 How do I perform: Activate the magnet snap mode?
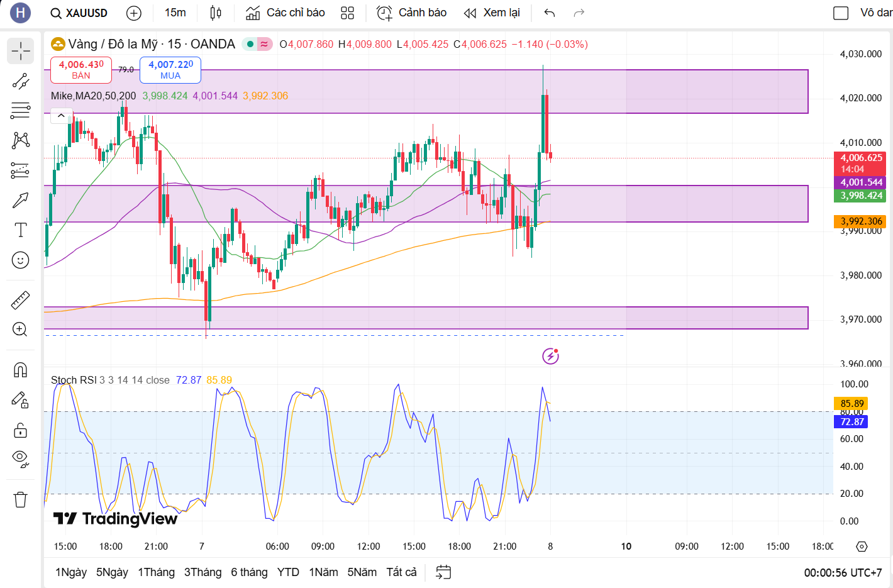tap(20, 370)
